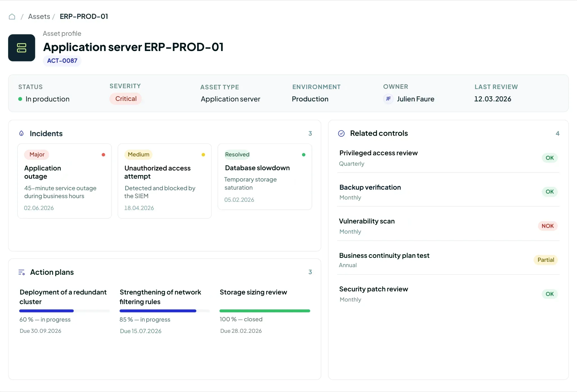Open the Application outage incident card
The height and width of the screenshot is (392, 577).
[x=65, y=181]
